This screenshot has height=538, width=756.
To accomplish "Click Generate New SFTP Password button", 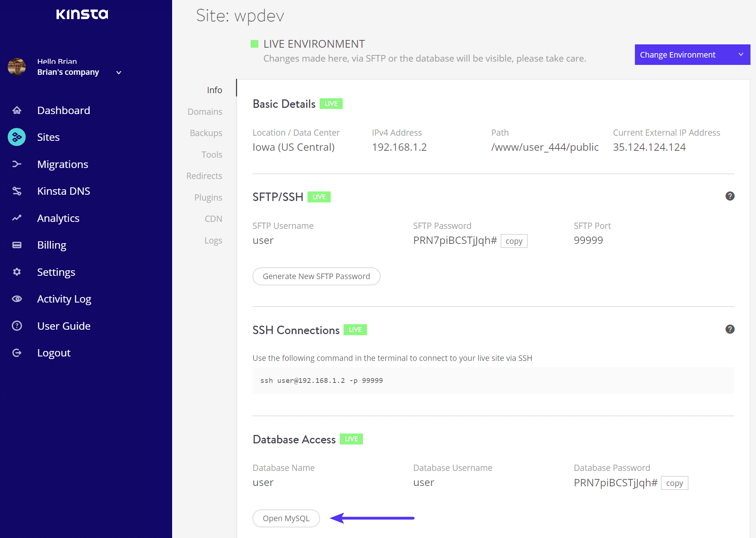I will (x=316, y=276).
